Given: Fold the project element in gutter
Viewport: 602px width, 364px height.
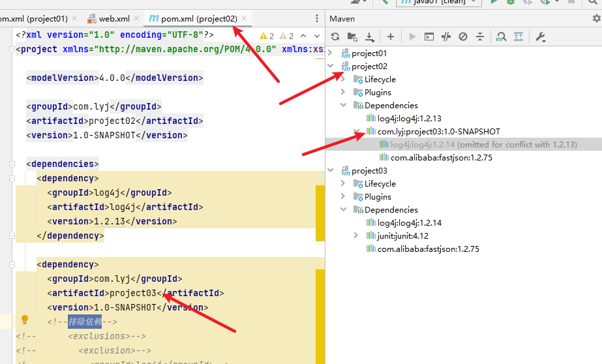Looking at the screenshot, I should point(12,49).
